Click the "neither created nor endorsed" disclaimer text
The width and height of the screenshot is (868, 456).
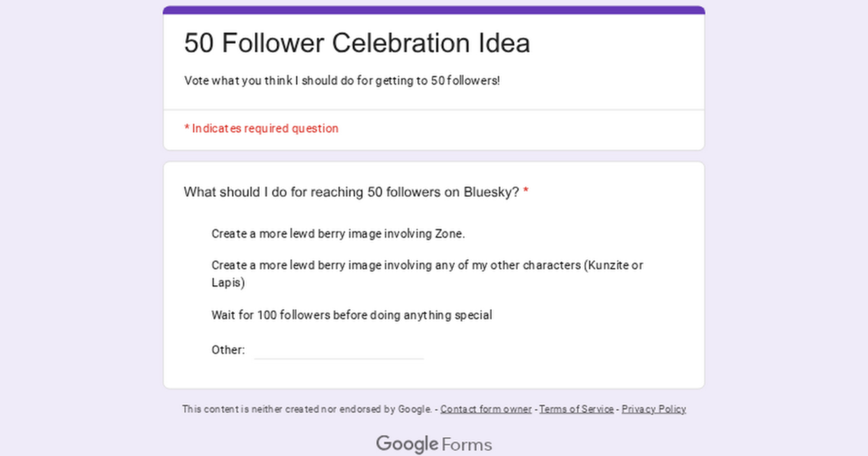(x=306, y=409)
